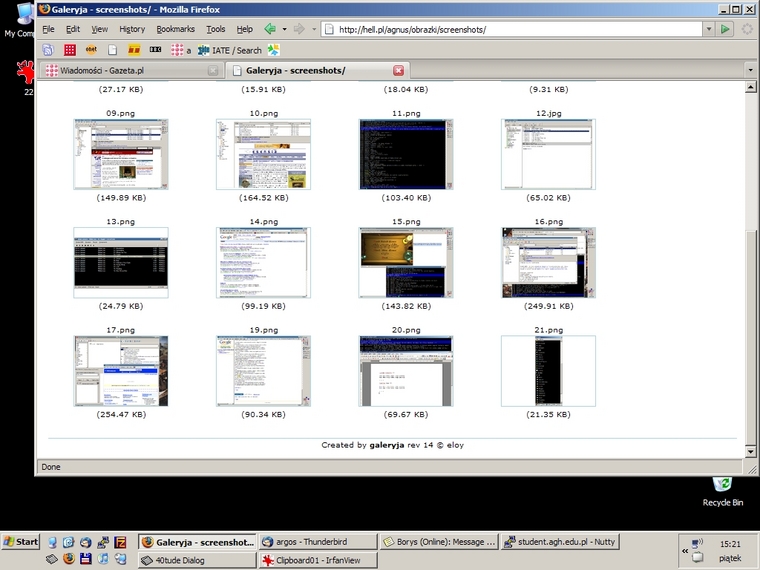
Task: Open the View menu
Action: 99,29
